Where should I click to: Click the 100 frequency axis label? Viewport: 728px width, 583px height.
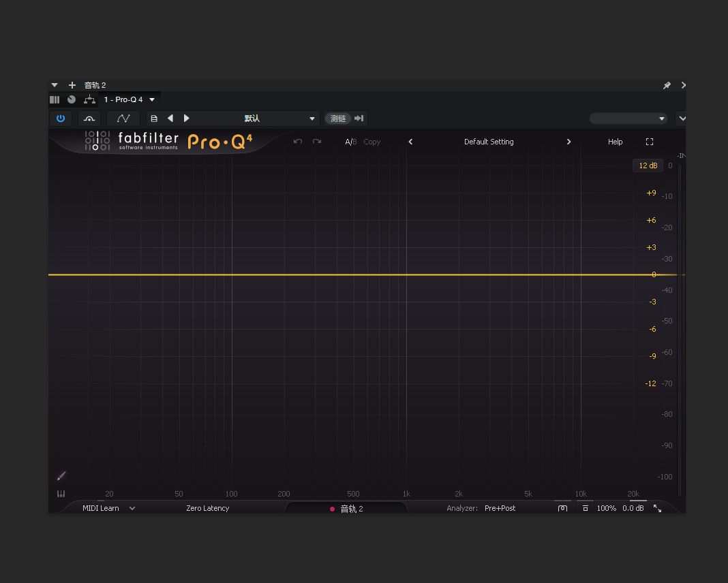pyautogui.click(x=231, y=494)
